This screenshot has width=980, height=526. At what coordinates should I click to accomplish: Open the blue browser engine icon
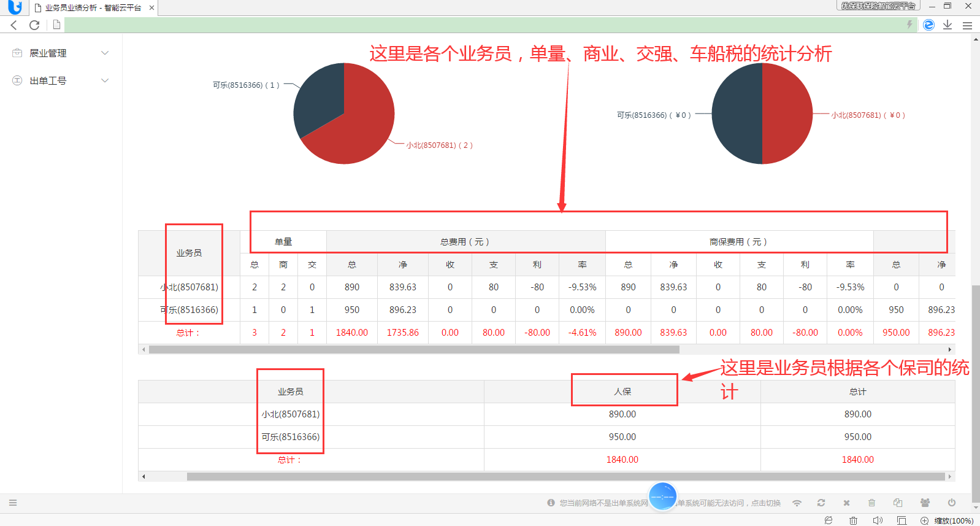click(928, 25)
